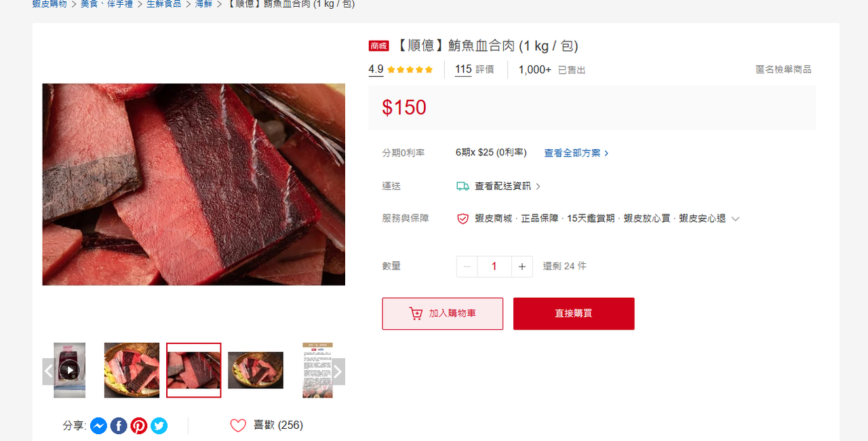Image resolution: width=868 pixels, height=441 pixels.
Task: Show next thumbnails with right arrow
Action: click(x=338, y=371)
